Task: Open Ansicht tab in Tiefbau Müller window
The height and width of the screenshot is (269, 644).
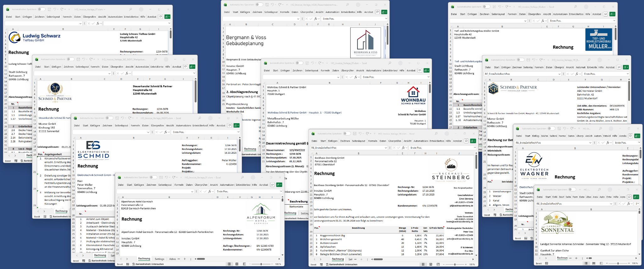Action: pyautogui.click(x=547, y=14)
